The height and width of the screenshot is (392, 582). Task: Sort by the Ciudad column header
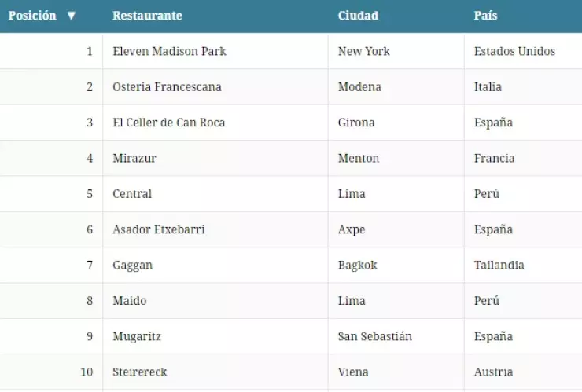358,16
